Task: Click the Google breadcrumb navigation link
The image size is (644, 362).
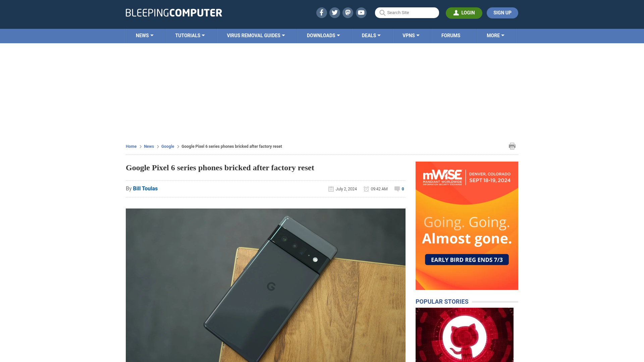Action: (x=168, y=146)
